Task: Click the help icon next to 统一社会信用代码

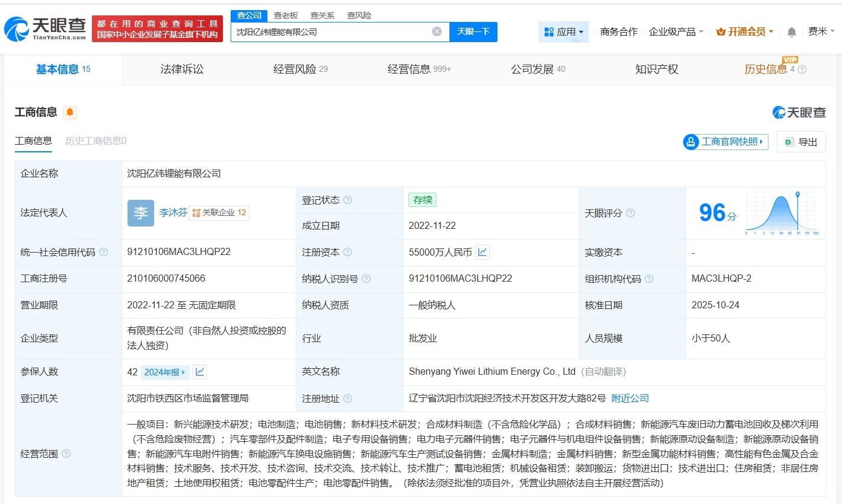Action: [x=103, y=252]
